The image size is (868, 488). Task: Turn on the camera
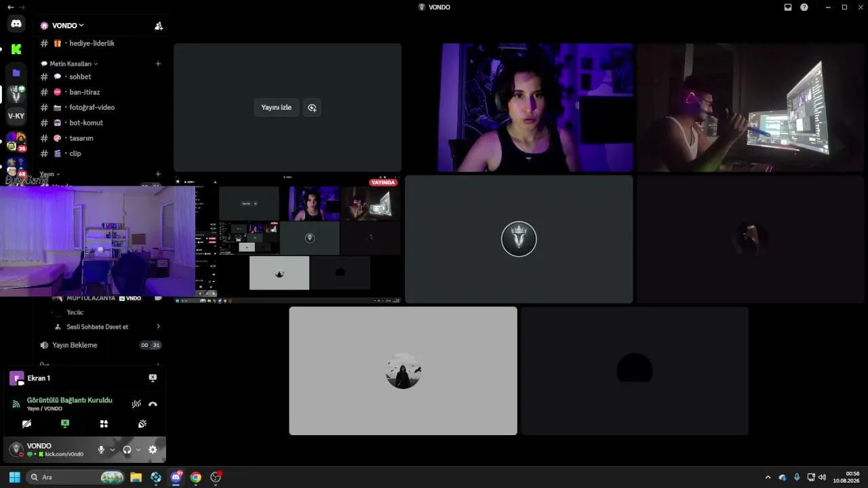click(26, 424)
